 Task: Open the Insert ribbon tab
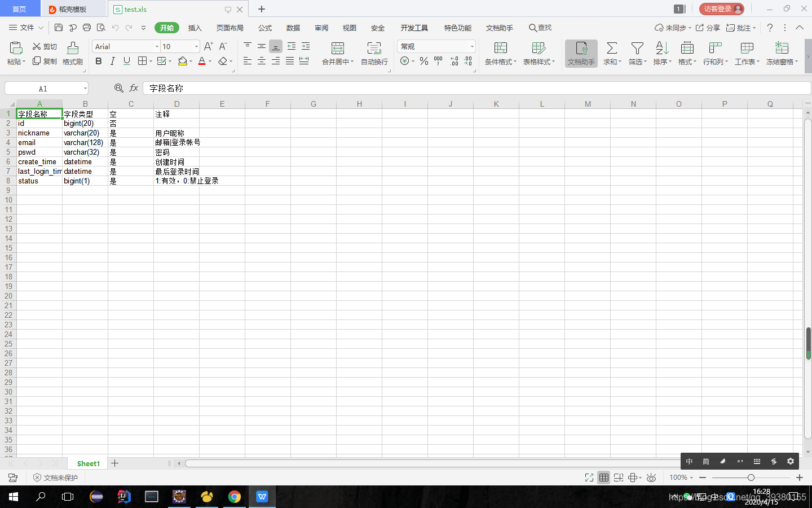[195, 28]
